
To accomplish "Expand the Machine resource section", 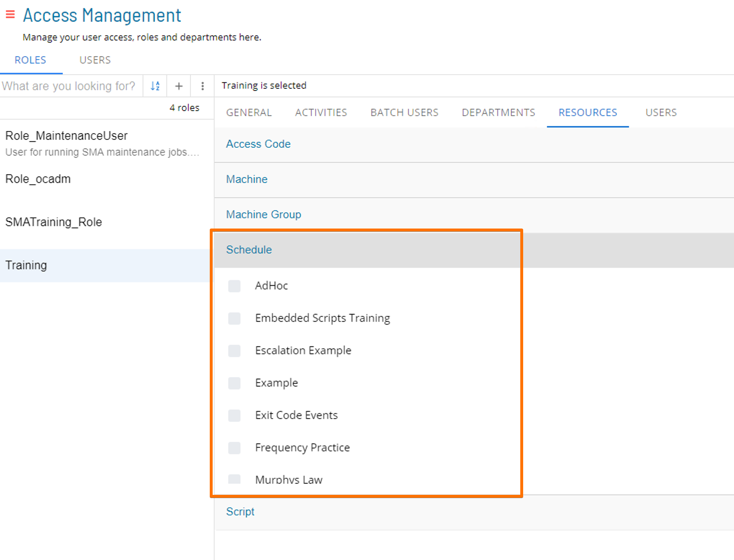I will (474, 180).
